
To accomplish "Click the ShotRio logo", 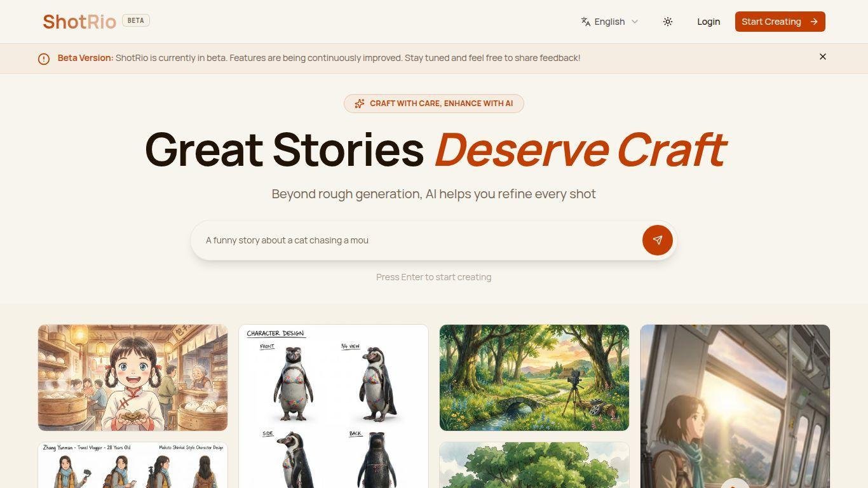I will coord(79,22).
